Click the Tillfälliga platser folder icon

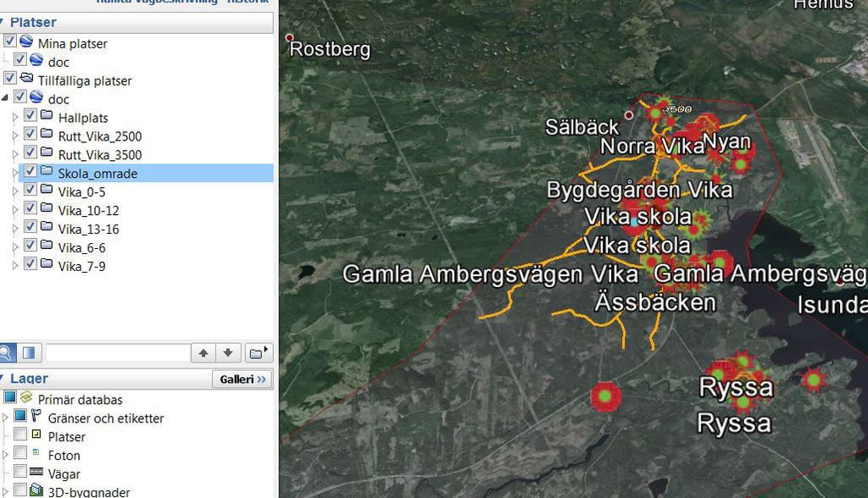(x=26, y=77)
